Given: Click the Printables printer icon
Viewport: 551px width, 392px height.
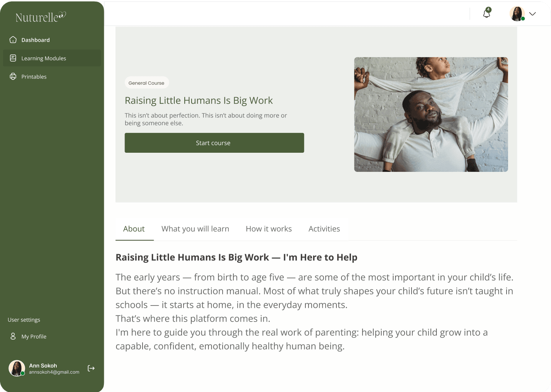Looking at the screenshot, I should click(13, 77).
